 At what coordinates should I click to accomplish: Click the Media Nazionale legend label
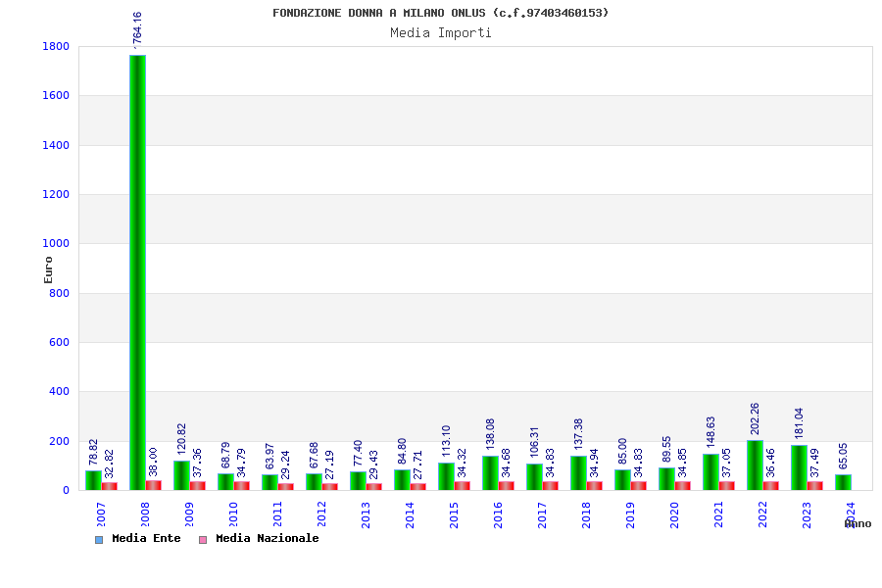coord(268,538)
